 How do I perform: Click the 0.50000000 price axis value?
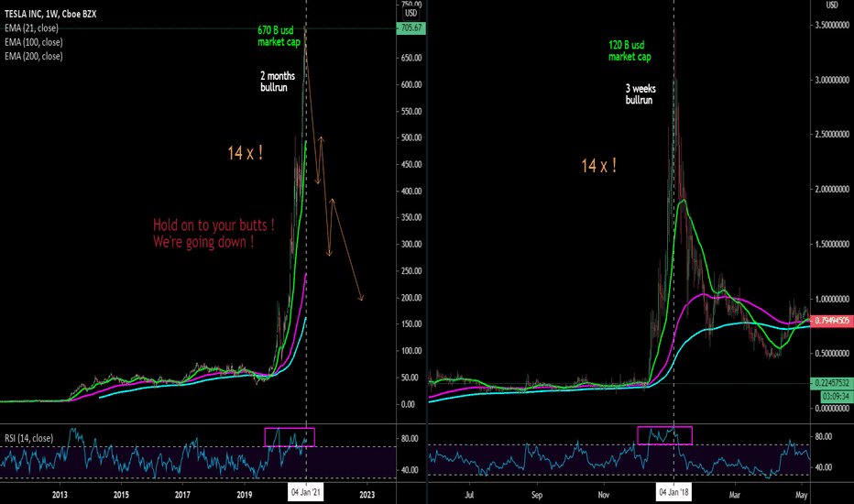(x=832, y=354)
